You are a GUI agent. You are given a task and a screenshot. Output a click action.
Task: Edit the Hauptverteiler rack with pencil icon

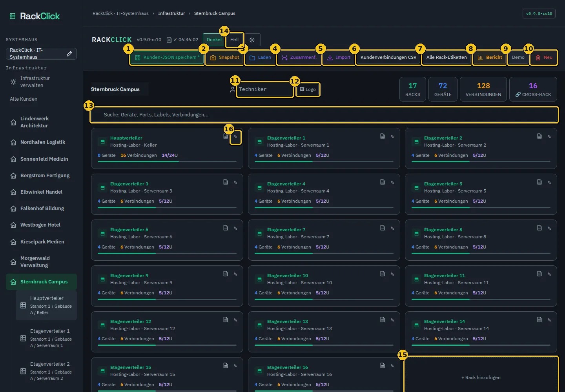pyautogui.click(x=235, y=137)
